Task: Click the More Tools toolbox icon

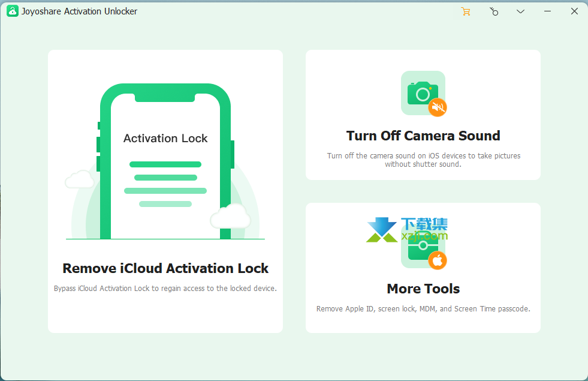Action: [x=423, y=247]
